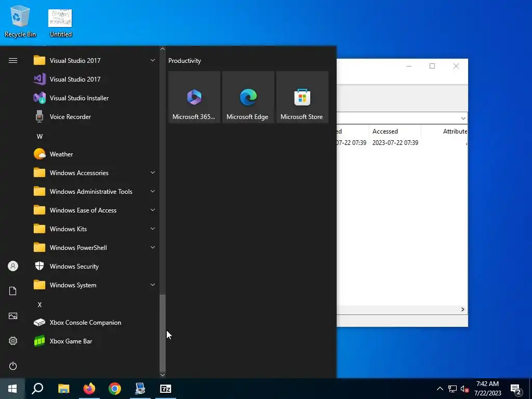Viewport: 532px width, 399px height.
Task: Click right arrow of background window's horizontal scrollbar
Action: (463, 310)
